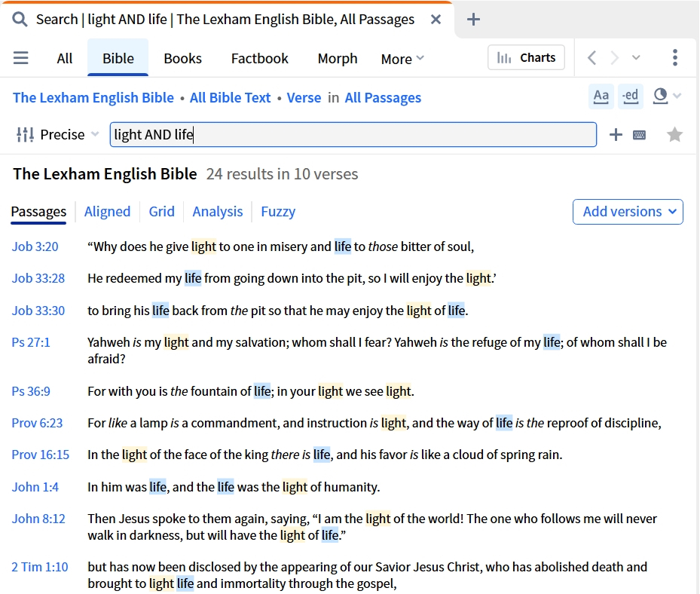Close the Search tab
Image resolution: width=700 pixels, height=594 pixels.
pos(436,19)
